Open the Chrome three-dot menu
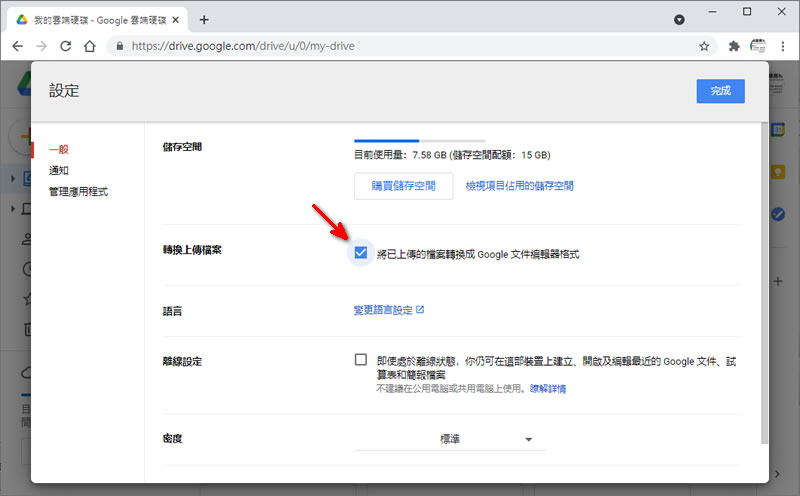The width and height of the screenshot is (800, 496). point(783,46)
